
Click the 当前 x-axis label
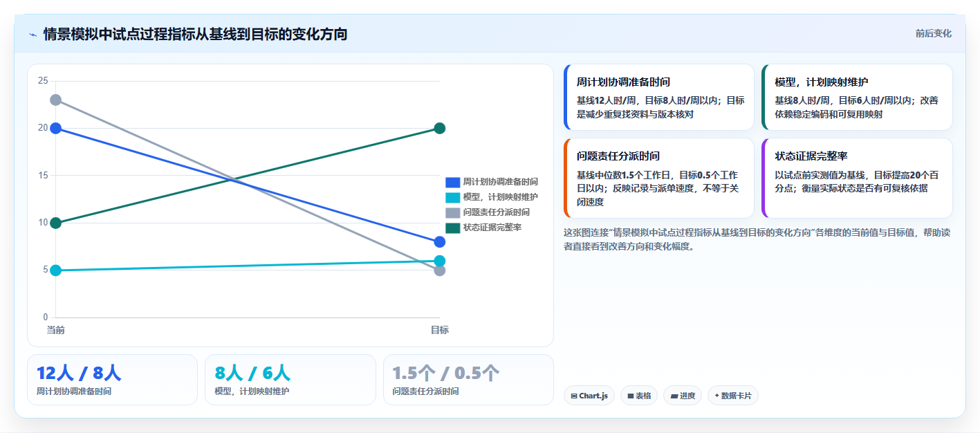click(55, 330)
